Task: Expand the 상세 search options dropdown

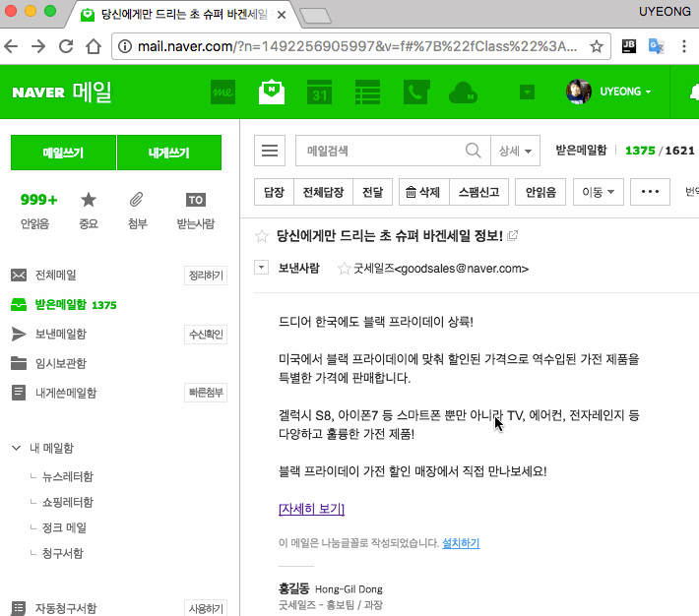Action: pyautogui.click(x=515, y=152)
